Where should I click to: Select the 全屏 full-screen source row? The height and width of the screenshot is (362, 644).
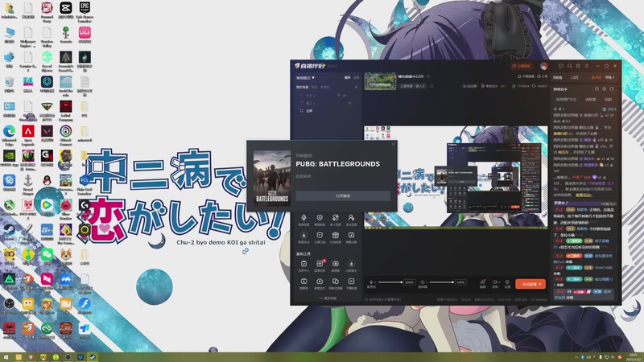327,111
